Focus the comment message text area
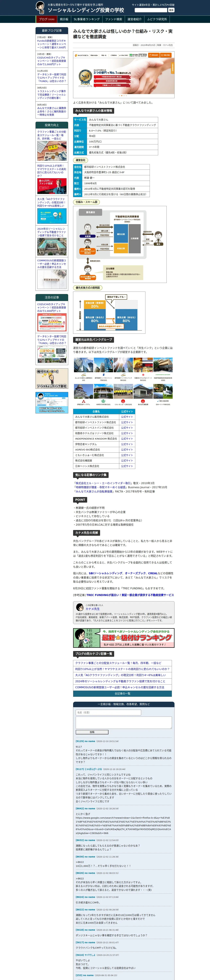Viewport: 210px width, 980px height. [123, 722]
